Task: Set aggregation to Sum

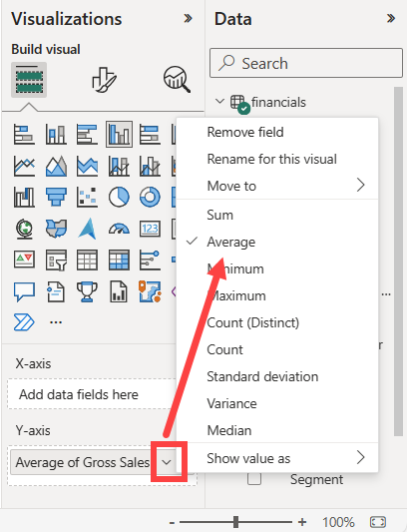Action: click(277, 215)
